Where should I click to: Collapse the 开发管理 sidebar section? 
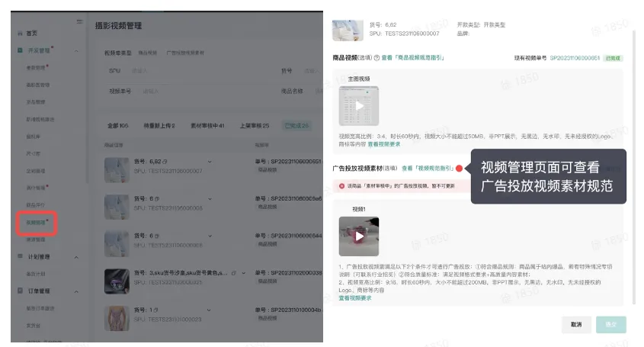(76, 51)
